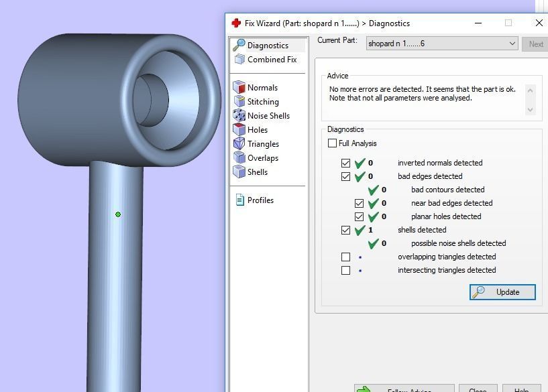Screen dimensions: 548x392
Task: Click the Follow Advice button
Action: pyautogui.click(x=404, y=389)
